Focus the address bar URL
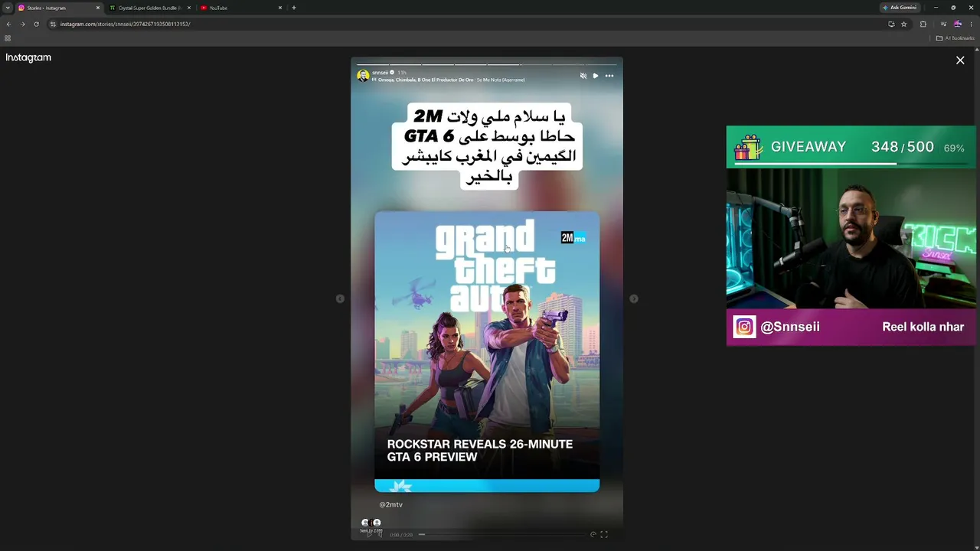This screenshot has width=980, height=551. 125,24
